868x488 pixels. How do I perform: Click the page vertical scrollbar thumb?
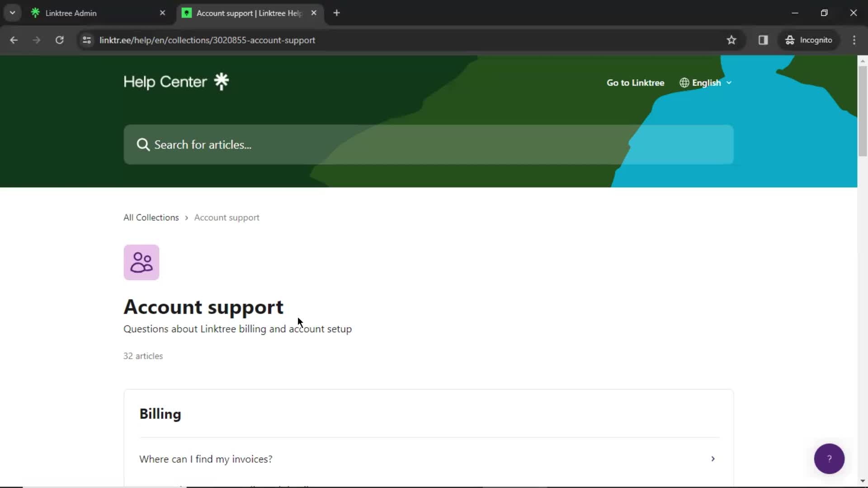click(863, 111)
